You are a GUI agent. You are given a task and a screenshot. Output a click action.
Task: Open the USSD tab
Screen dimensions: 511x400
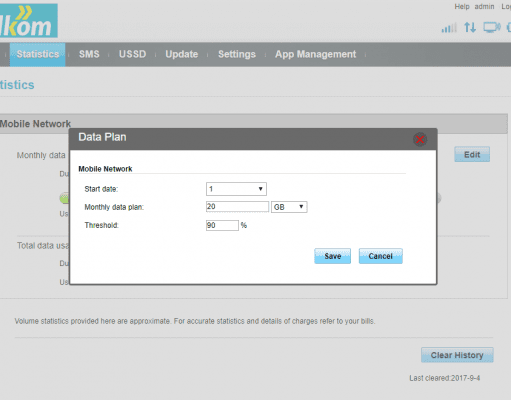pyautogui.click(x=132, y=54)
